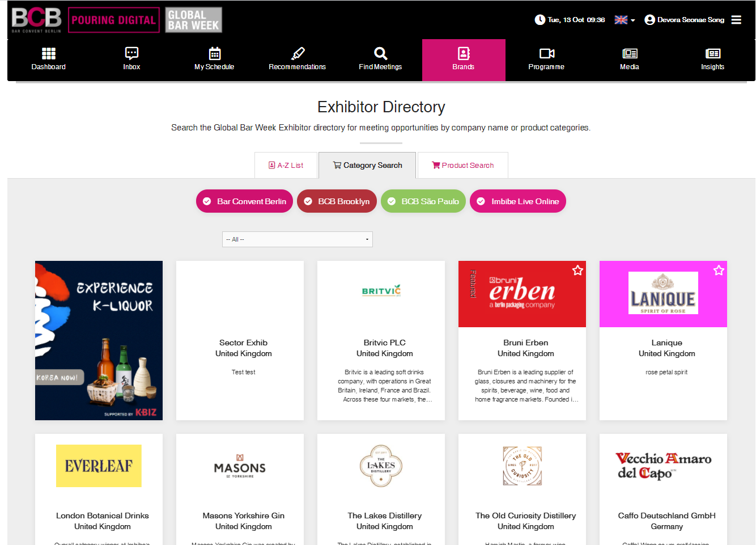Open the Lanique exhibitor name
This screenshot has width=756, height=545.
tap(667, 343)
